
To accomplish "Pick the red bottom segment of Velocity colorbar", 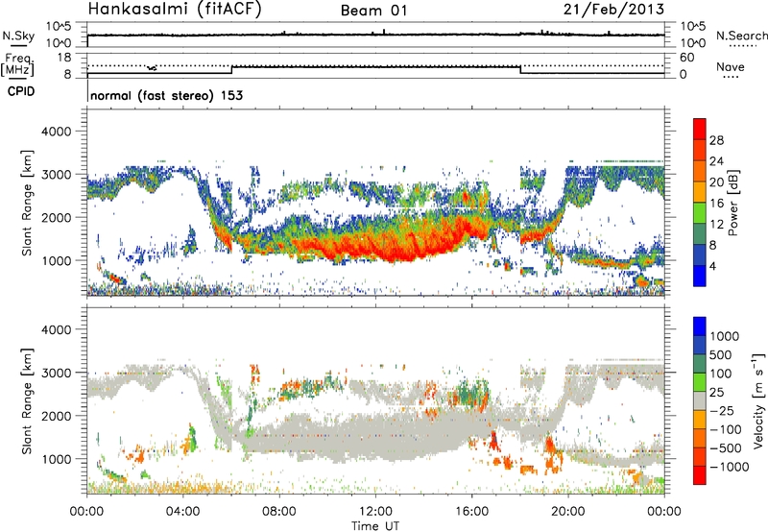I will [x=700, y=475].
